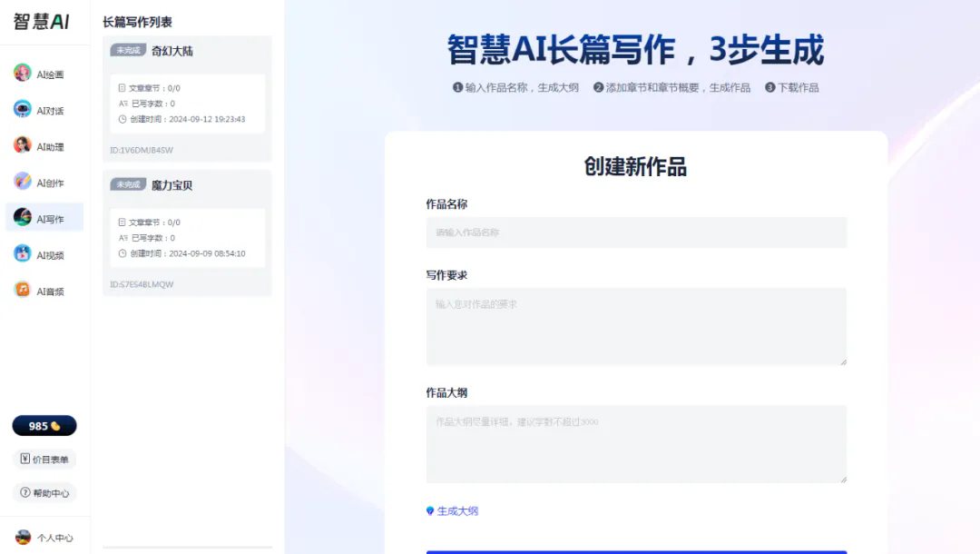Click the 智慧AI logo
The height and width of the screenshot is (554, 980).
click(x=42, y=22)
